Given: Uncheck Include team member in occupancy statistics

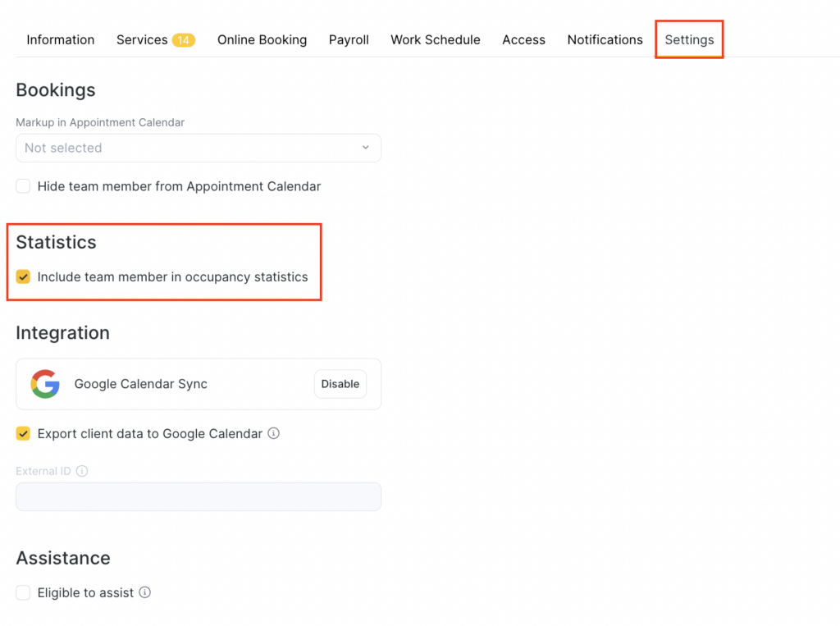Looking at the screenshot, I should pyautogui.click(x=24, y=276).
